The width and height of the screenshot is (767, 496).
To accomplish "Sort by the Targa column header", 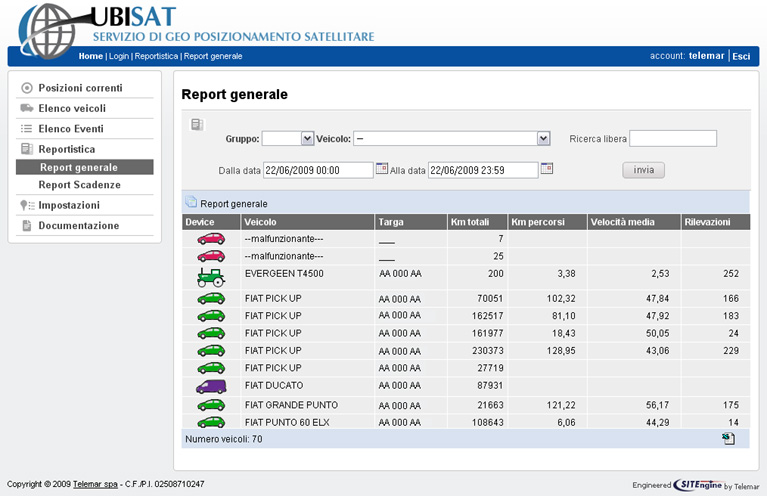I will [x=411, y=222].
